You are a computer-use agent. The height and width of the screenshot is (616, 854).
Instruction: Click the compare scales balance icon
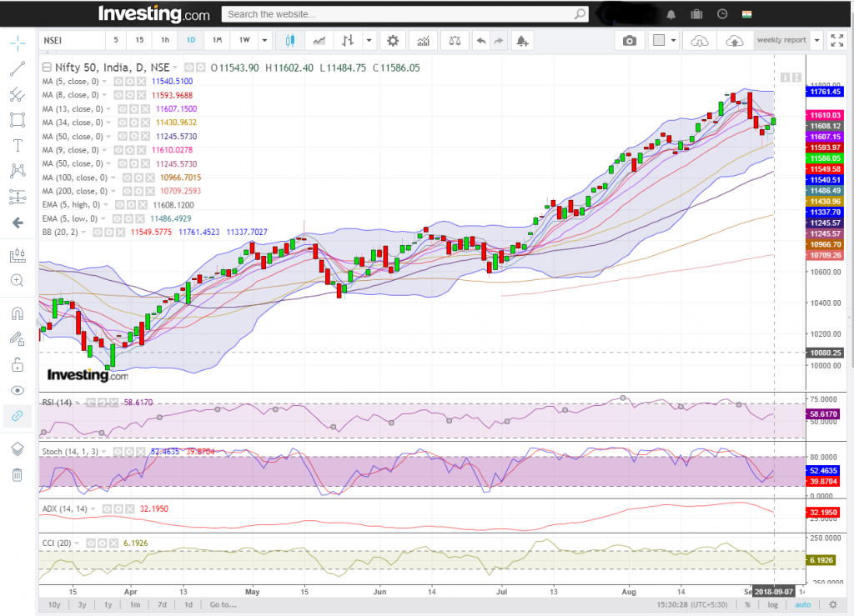coord(455,40)
